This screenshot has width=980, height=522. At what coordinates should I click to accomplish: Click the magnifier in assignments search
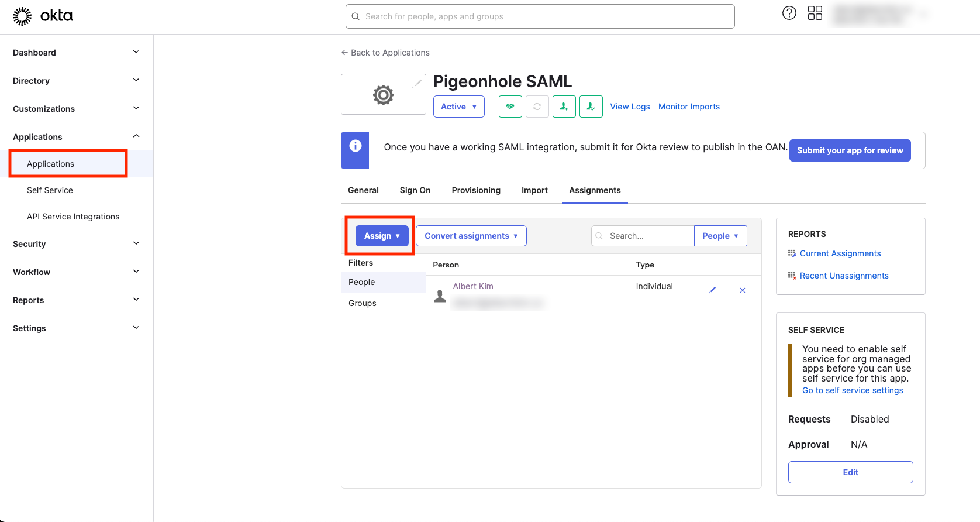tap(599, 236)
